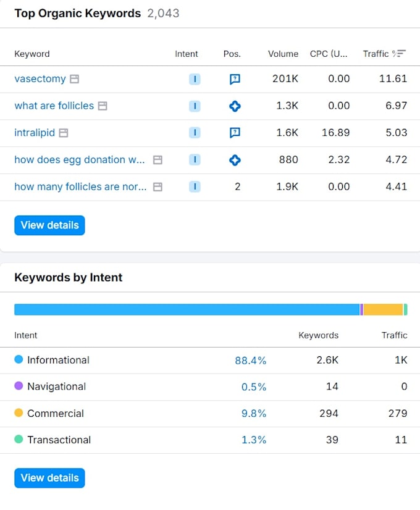The image size is (420, 510).
Task: Click the Volume column header
Action: coord(283,54)
